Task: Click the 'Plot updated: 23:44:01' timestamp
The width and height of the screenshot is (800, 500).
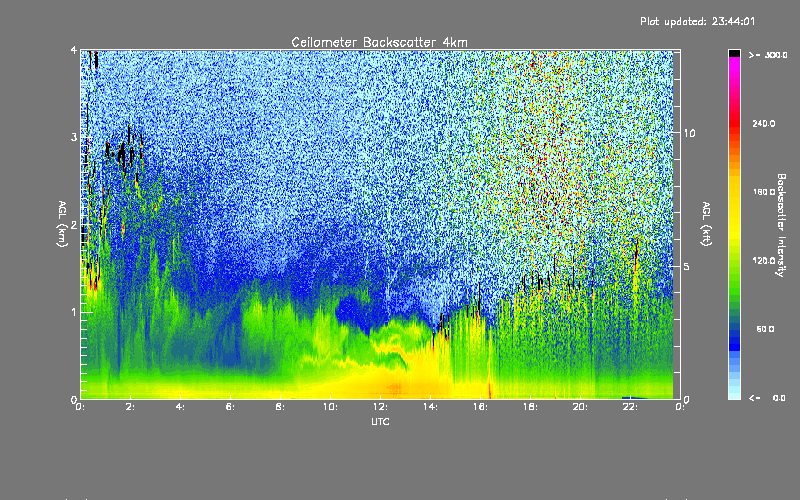Action: pyautogui.click(x=697, y=21)
